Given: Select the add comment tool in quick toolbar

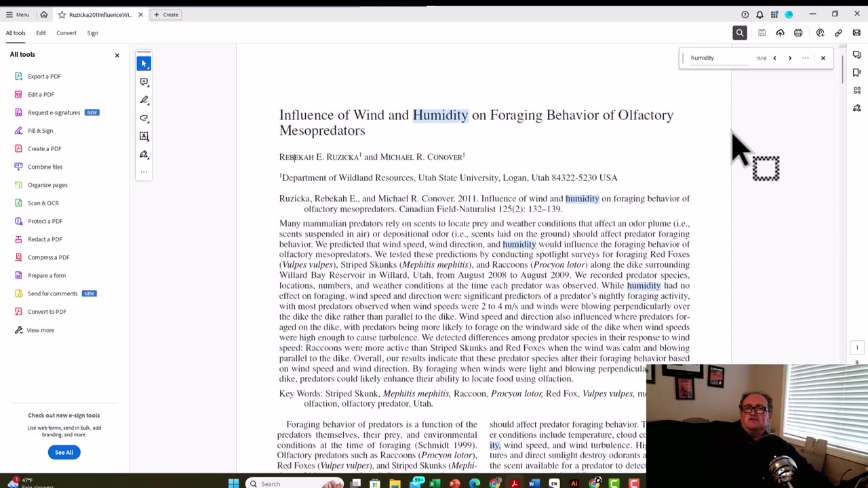Looking at the screenshot, I should pos(144,81).
